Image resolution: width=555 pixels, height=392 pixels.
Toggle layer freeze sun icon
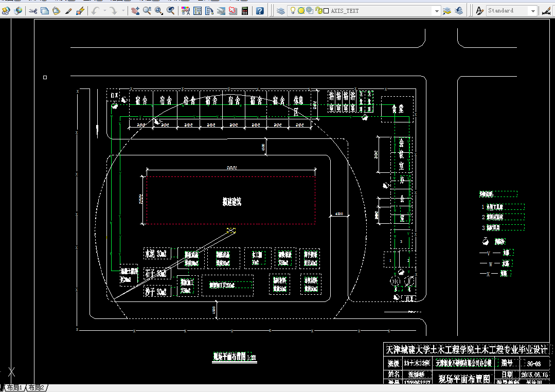pyautogui.click(x=301, y=11)
